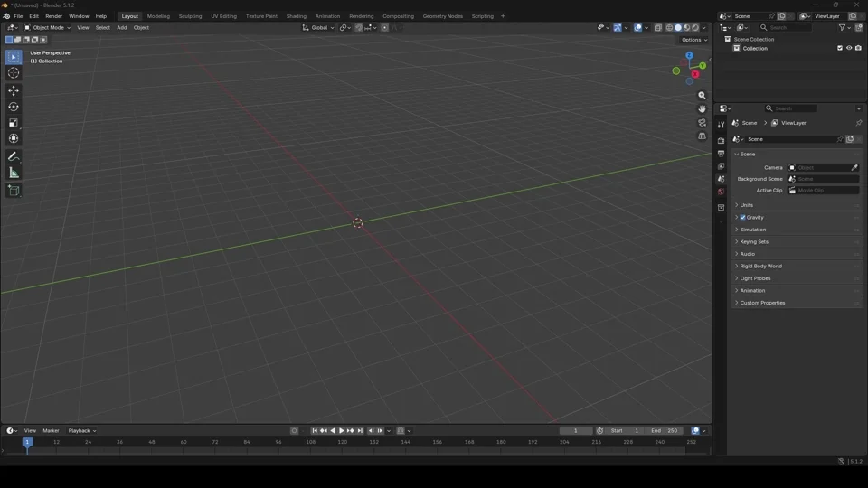This screenshot has height=488, width=868.
Task: Click the Camera eyedropper icon
Action: coord(854,168)
